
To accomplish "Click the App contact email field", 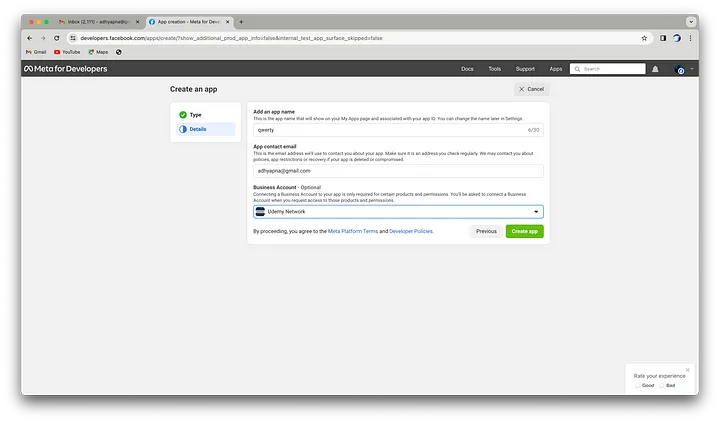I will (x=398, y=171).
